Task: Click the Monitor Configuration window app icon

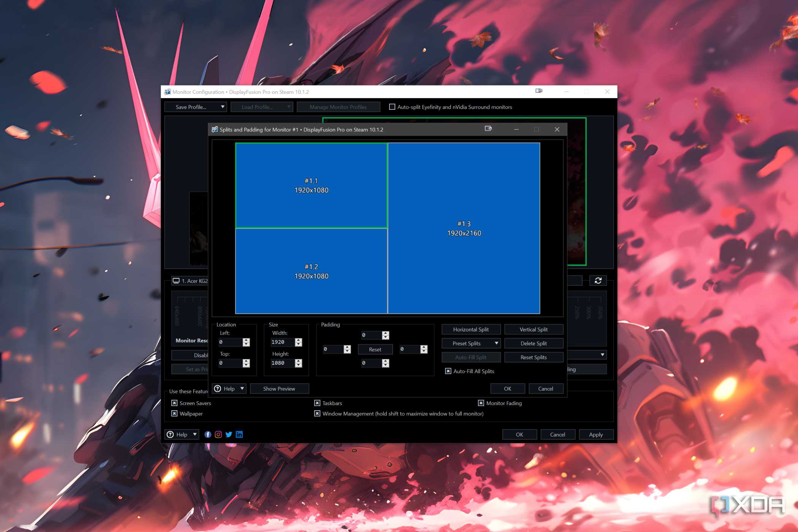Action: (x=168, y=92)
